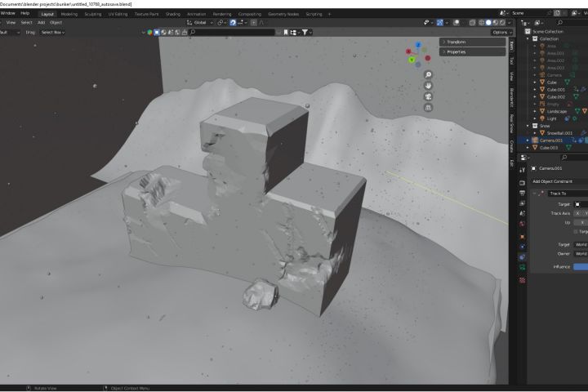This screenshot has height=392, width=588.
Task: Select X Track Axis button
Action: pyautogui.click(x=577, y=213)
